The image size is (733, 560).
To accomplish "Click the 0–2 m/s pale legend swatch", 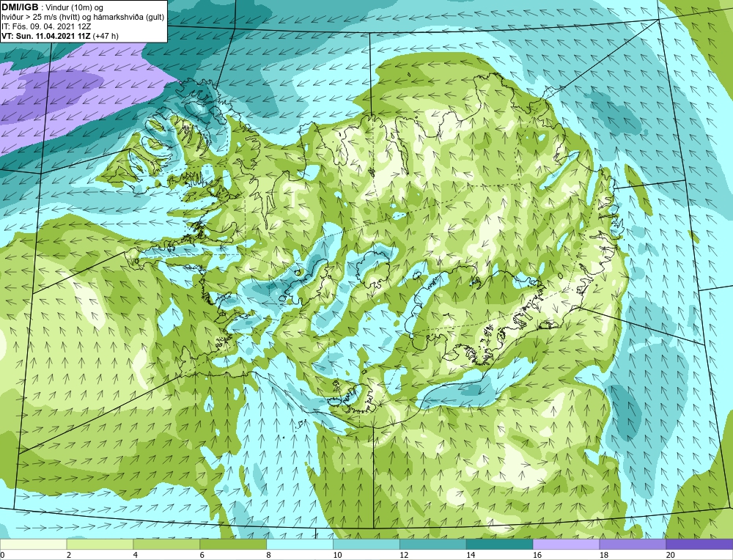I will pyautogui.click(x=33, y=545).
